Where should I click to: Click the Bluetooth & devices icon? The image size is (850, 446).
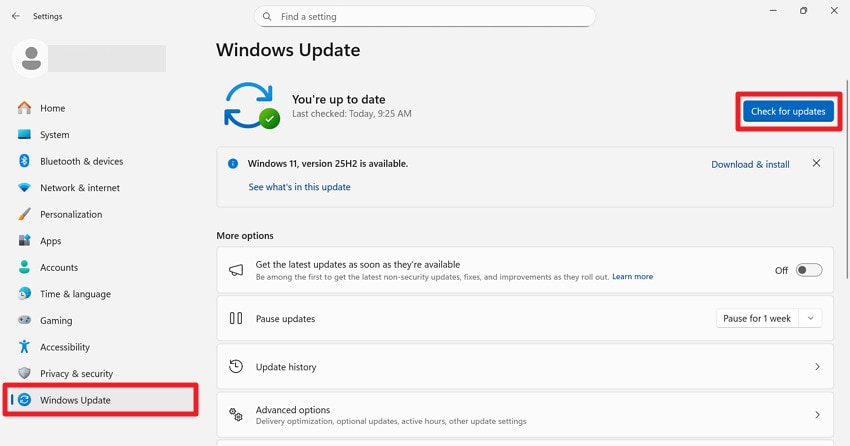click(x=24, y=161)
